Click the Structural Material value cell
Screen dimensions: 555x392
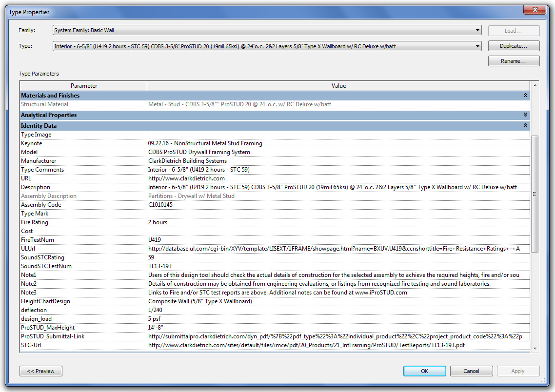(x=338, y=104)
